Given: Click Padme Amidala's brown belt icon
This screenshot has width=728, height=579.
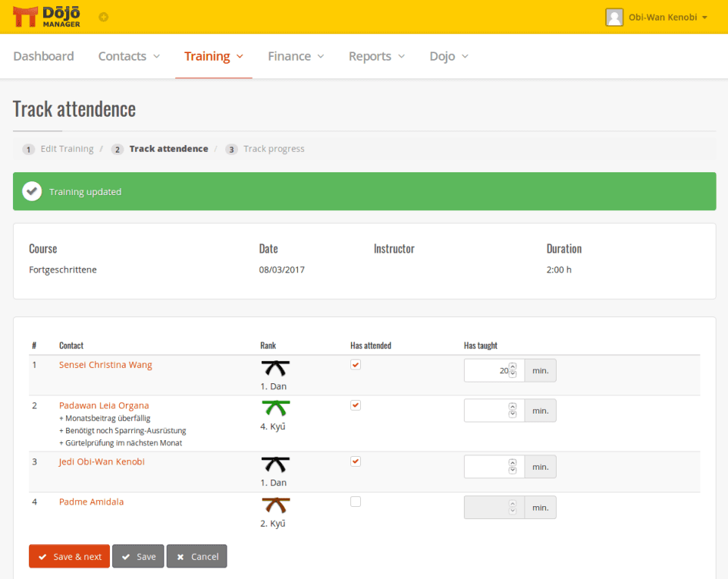Looking at the screenshot, I should click(275, 505).
